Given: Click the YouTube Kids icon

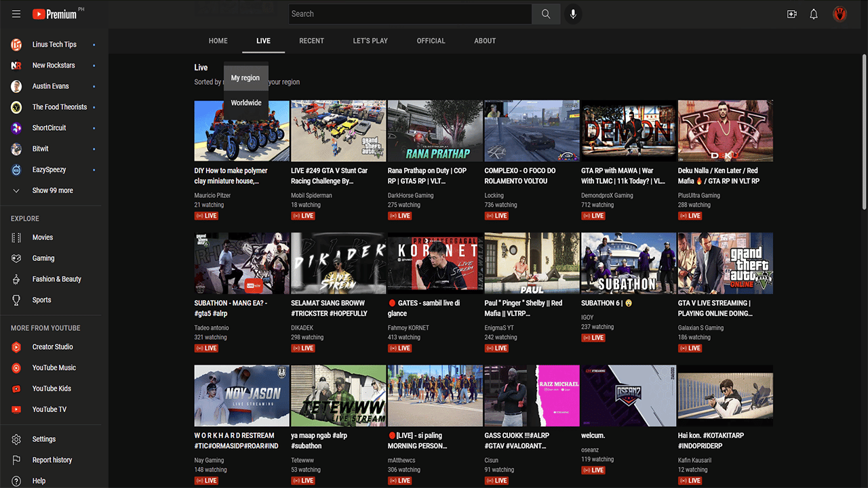Looking at the screenshot, I should pos(16,389).
